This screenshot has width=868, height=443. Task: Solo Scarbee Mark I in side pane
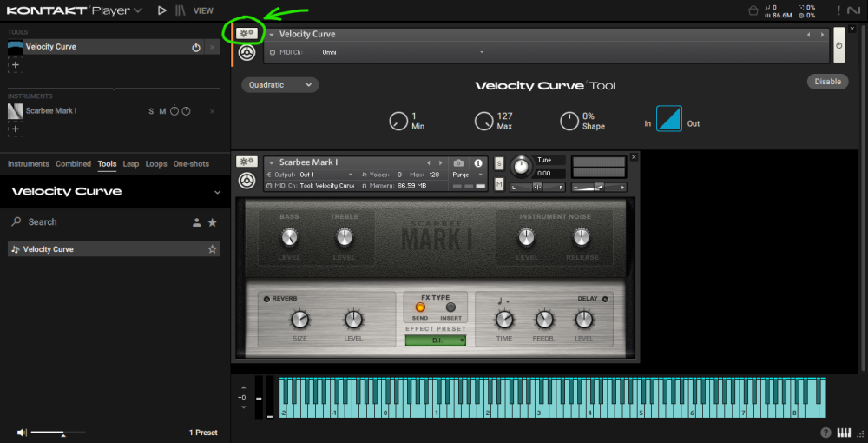pos(151,111)
